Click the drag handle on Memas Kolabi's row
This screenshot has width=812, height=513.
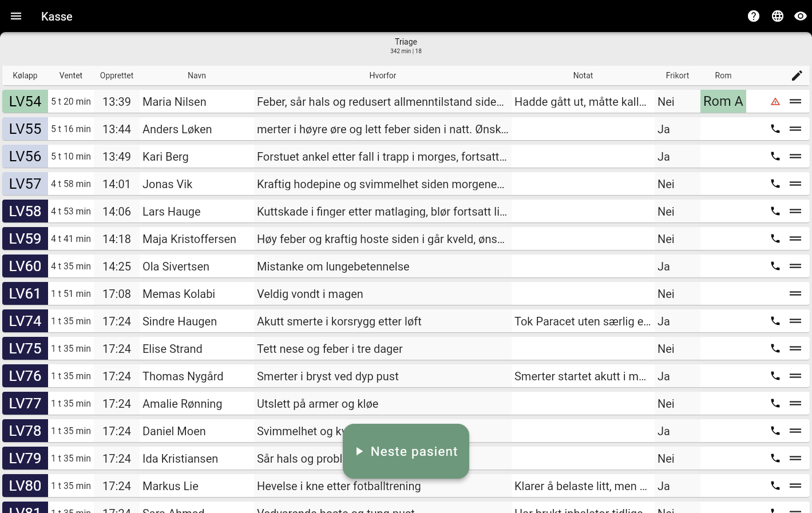coord(795,293)
